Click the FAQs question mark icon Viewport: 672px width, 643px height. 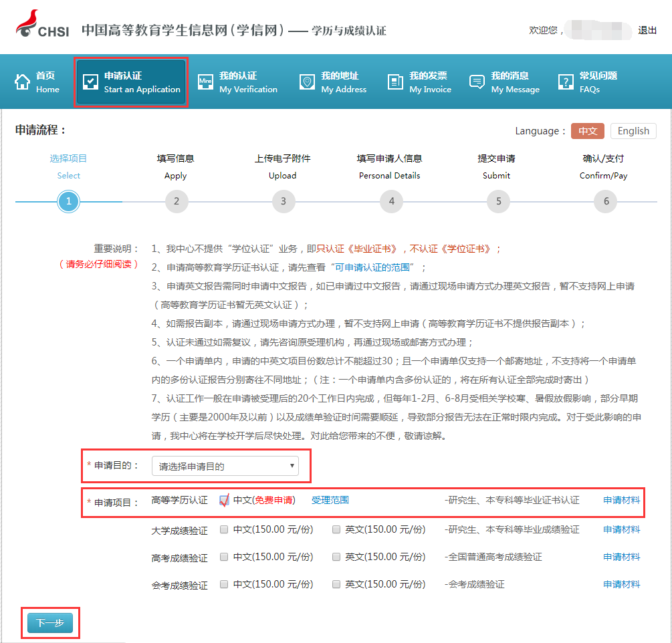tap(566, 82)
